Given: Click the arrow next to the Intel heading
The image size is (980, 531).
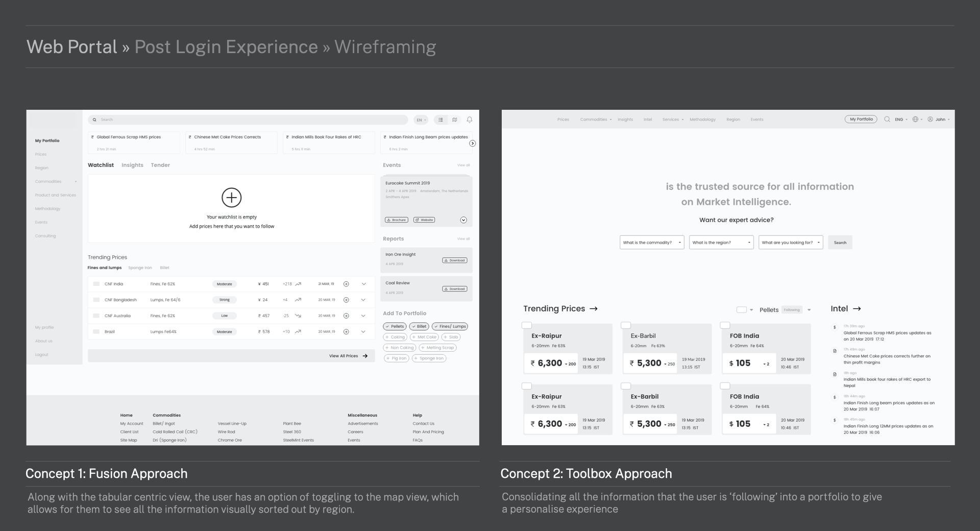Looking at the screenshot, I should pyautogui.click(x=857, y=309).
